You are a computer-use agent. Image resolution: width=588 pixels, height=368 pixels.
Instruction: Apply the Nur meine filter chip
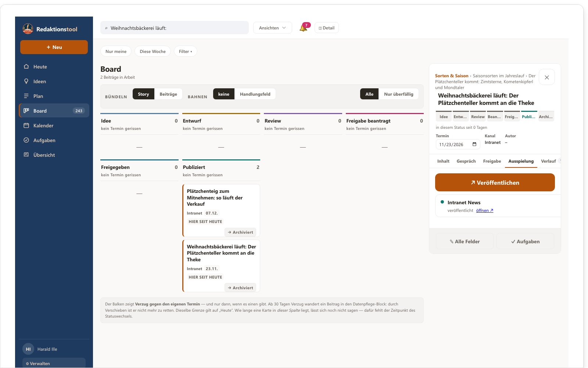pos(116,52)
